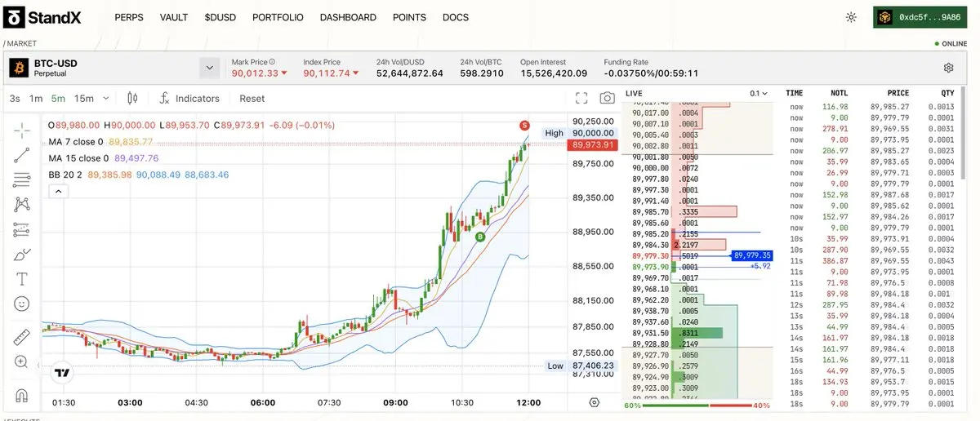Click the buy/sell 60%-40% ratio bar

(697, 405)
